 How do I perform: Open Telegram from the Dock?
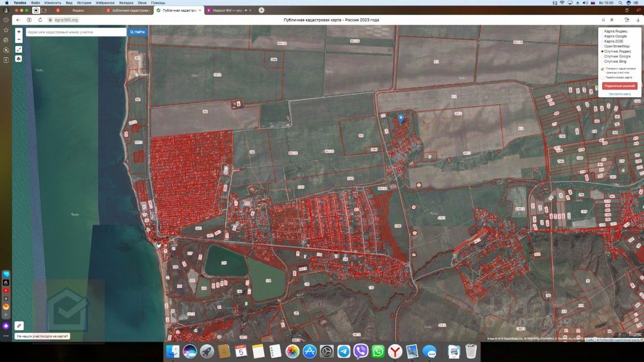[343, 351]
